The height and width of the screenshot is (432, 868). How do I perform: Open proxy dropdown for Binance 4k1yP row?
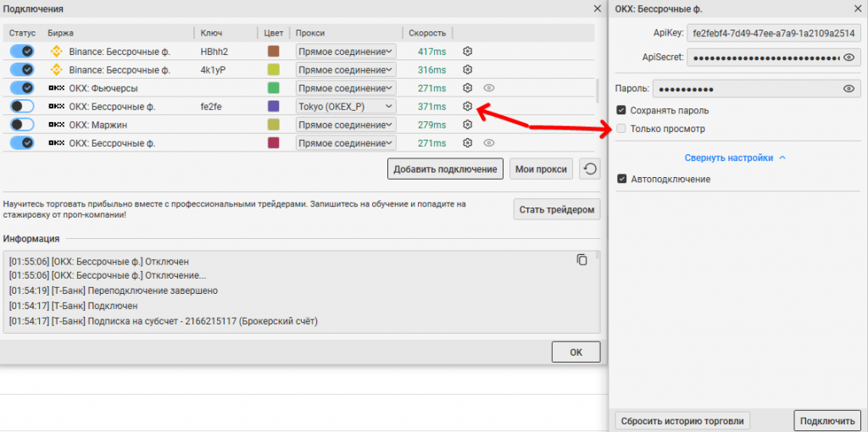coord(346,69)
